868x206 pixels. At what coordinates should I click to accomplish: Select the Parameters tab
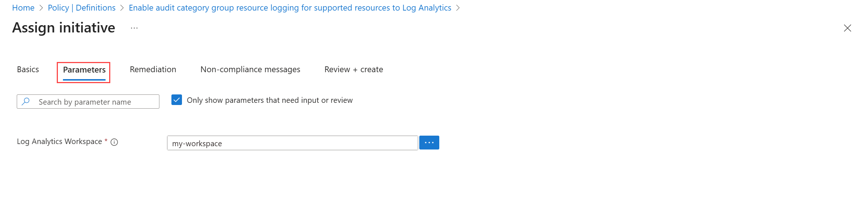84,70
